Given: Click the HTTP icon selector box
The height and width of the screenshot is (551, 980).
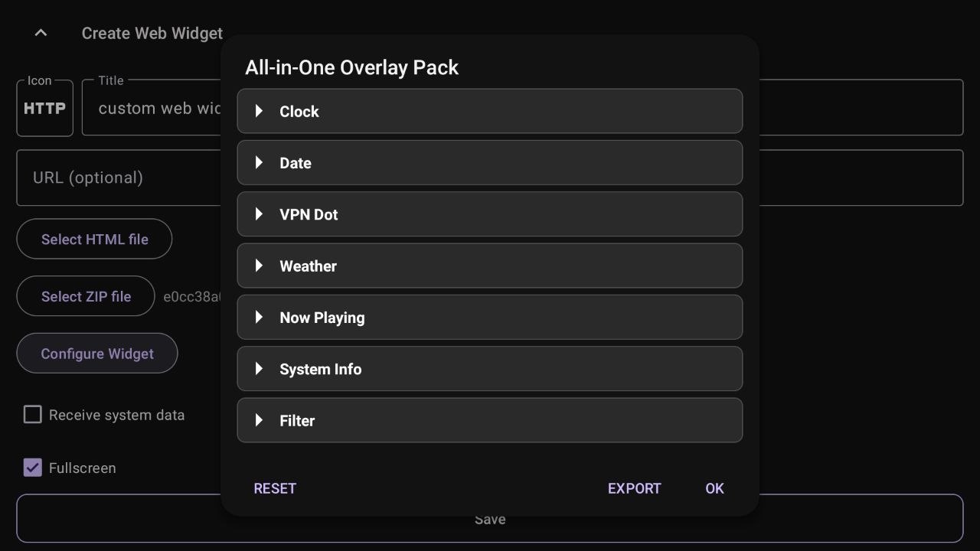Looking at the screenshot, I should click(x=44, y=108).
